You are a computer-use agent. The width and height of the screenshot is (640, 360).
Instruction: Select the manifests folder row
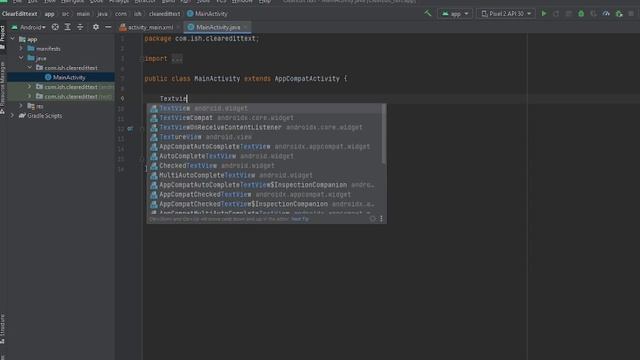pyautogui.click(x=61, y=49)
